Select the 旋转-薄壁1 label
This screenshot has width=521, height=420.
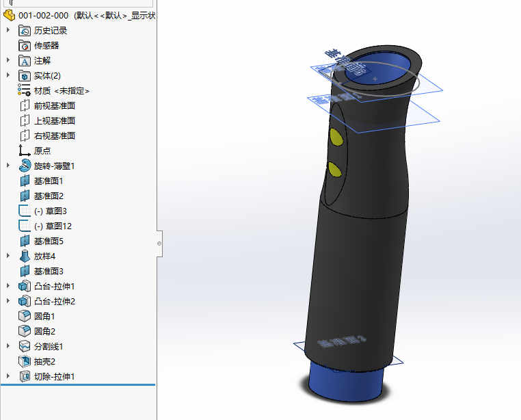tap(54, 166)
